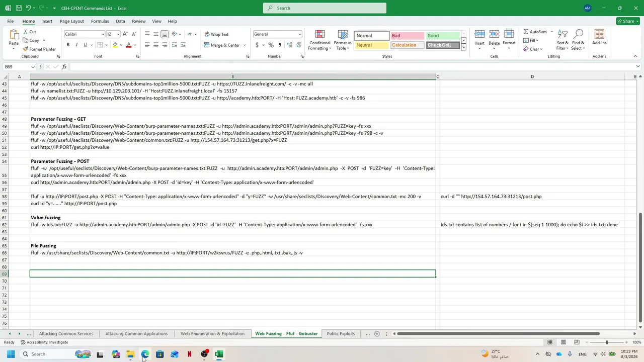This screenshot has width=644, height=362.
Task: Set Bottom Align vertical alignment
Action: 165,34
